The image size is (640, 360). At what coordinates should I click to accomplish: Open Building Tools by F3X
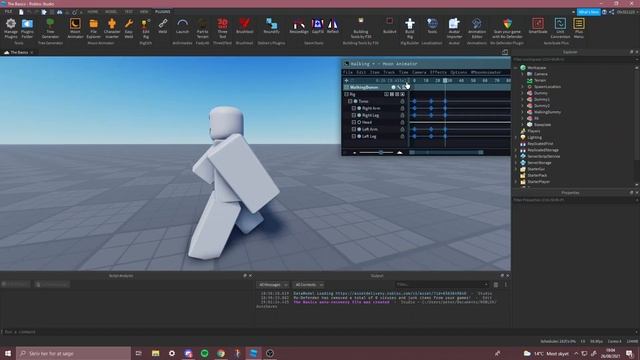point(360,28)
